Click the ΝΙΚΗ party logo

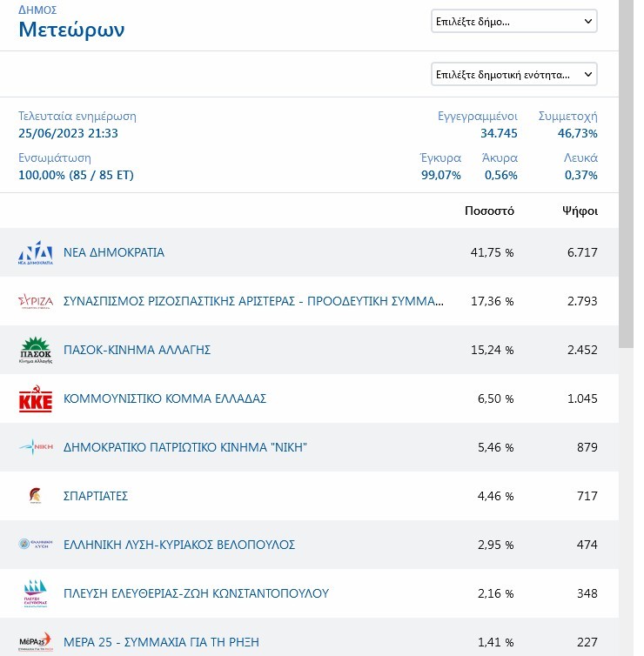(36, 448)
